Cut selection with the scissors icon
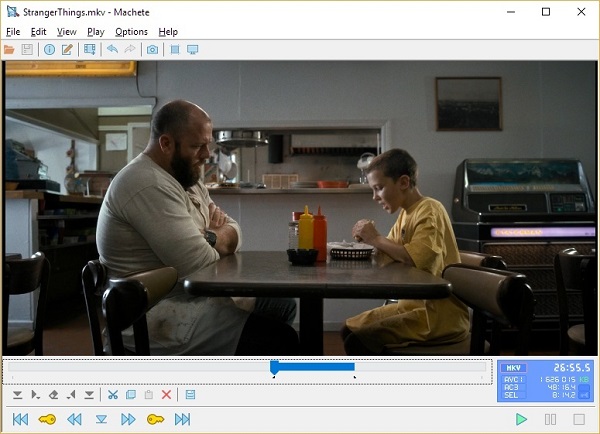Image resolution: width=600 pixels, height=434 pixels. [x=113, y=395]
